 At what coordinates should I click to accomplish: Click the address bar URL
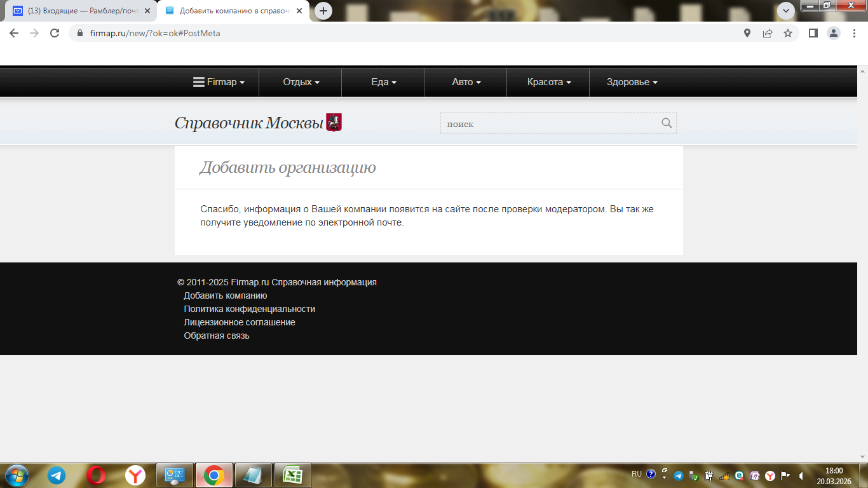(x=155, y=33)
